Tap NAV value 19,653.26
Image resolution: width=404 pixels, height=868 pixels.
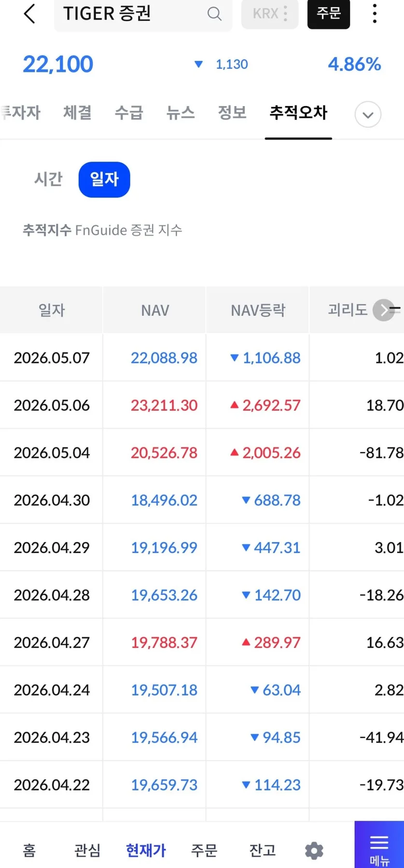click(164, 595)
